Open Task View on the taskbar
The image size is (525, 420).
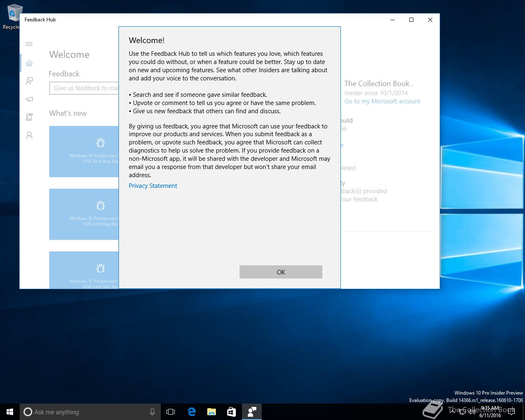pos(171,412)
